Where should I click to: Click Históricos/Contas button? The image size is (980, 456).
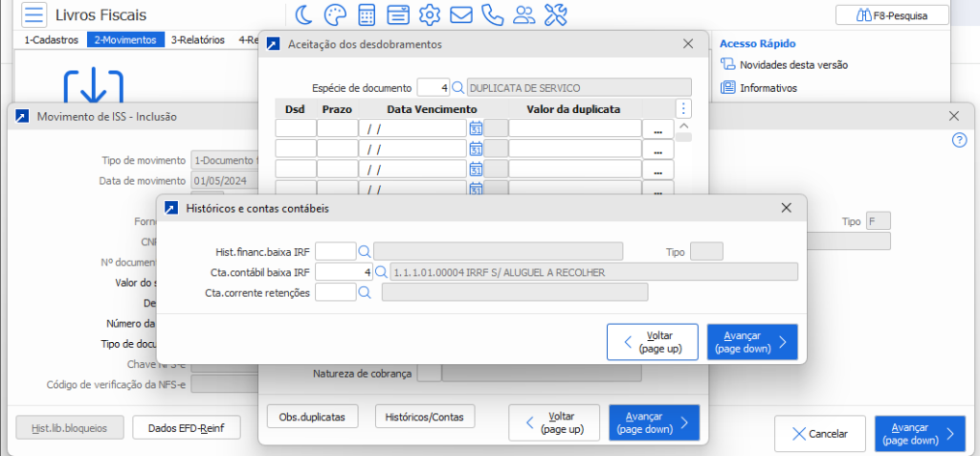[x=425, y=416]
